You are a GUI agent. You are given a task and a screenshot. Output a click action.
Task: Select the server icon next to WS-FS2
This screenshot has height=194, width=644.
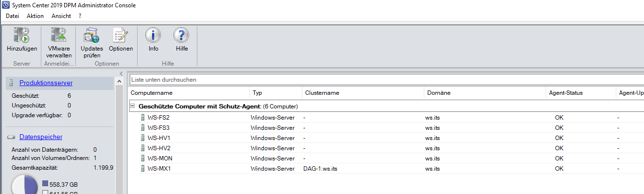coord(142,118)
